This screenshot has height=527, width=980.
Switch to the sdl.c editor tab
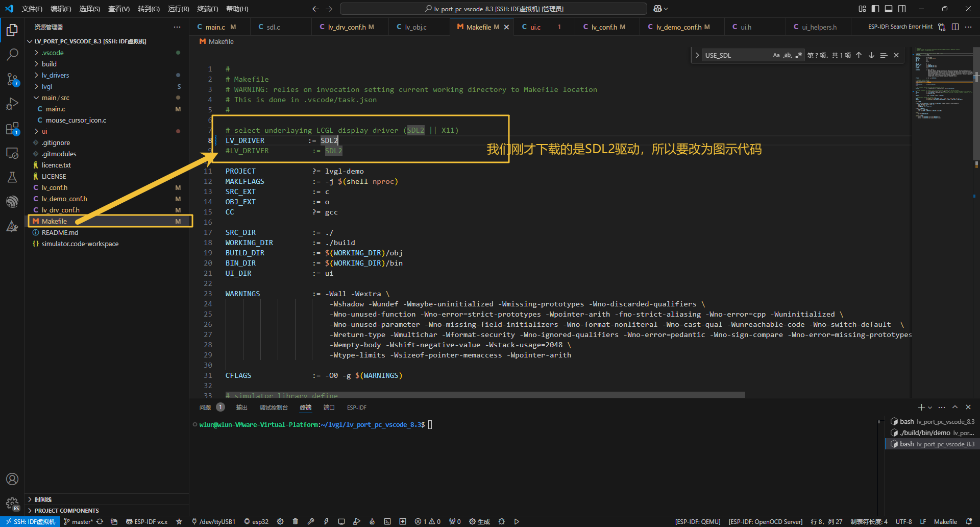coord(274,27)
